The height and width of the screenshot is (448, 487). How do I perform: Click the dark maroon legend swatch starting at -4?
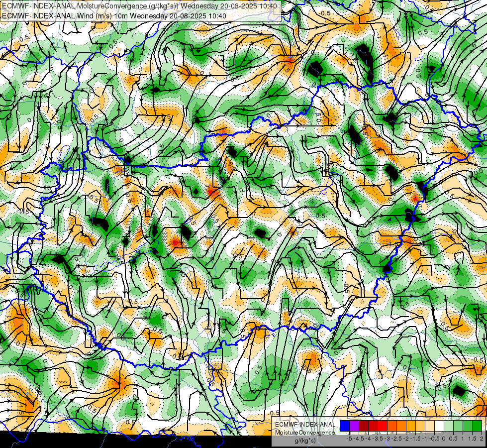point(364,426)
